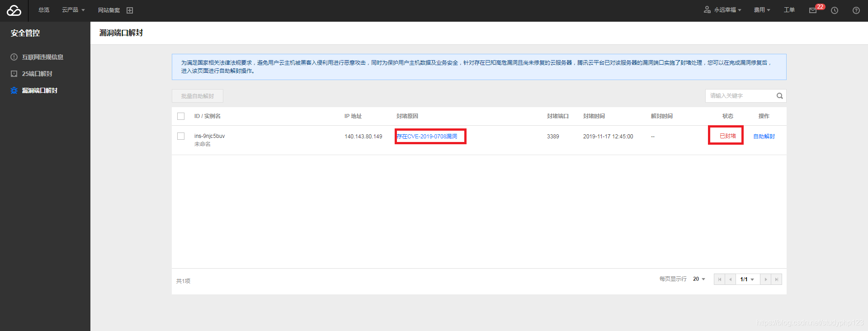Click the 未命名 instance name text
Viewport: 868px width, 331px height.
click(x=203, y=144)
